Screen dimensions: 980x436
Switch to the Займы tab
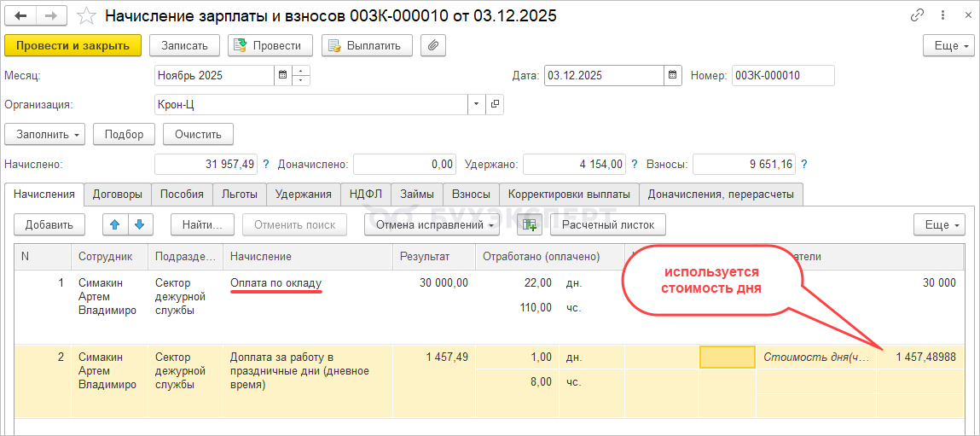[417, 195]
